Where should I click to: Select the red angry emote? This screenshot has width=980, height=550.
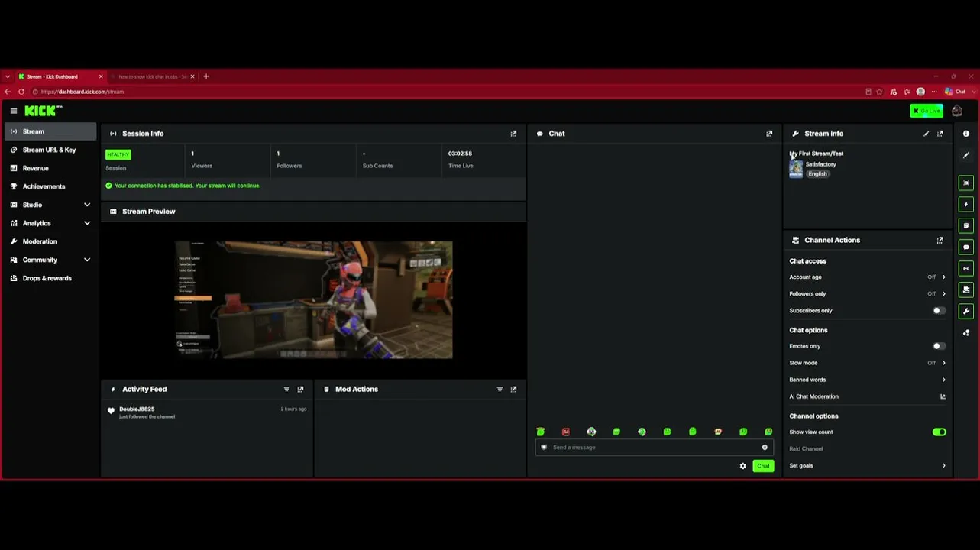[x=566, y=432]
